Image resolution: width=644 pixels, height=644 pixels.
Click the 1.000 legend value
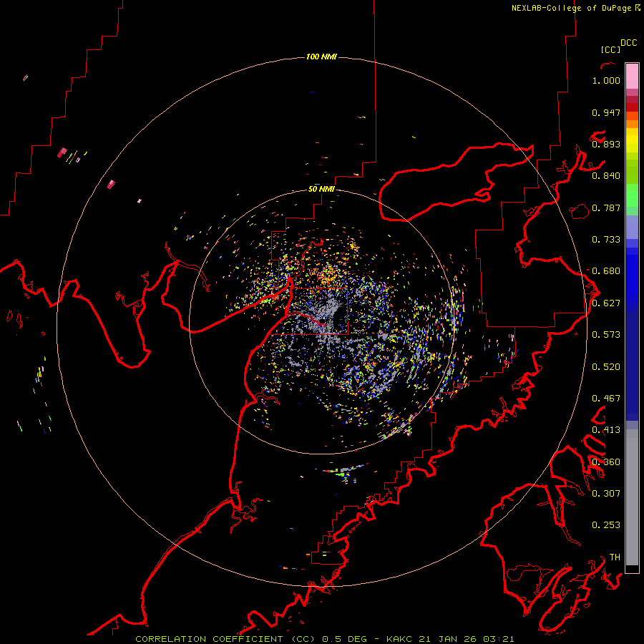(606, 80)
